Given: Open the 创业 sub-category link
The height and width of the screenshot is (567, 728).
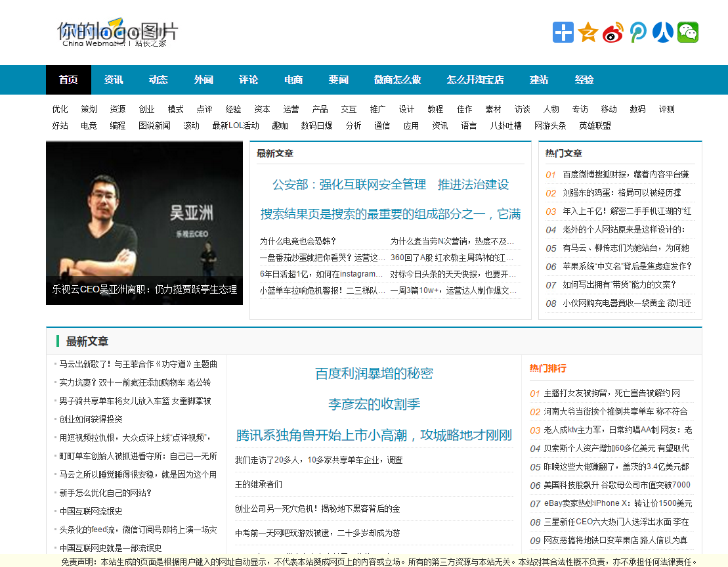Looking at the screenshot, I should pos(146,109).
